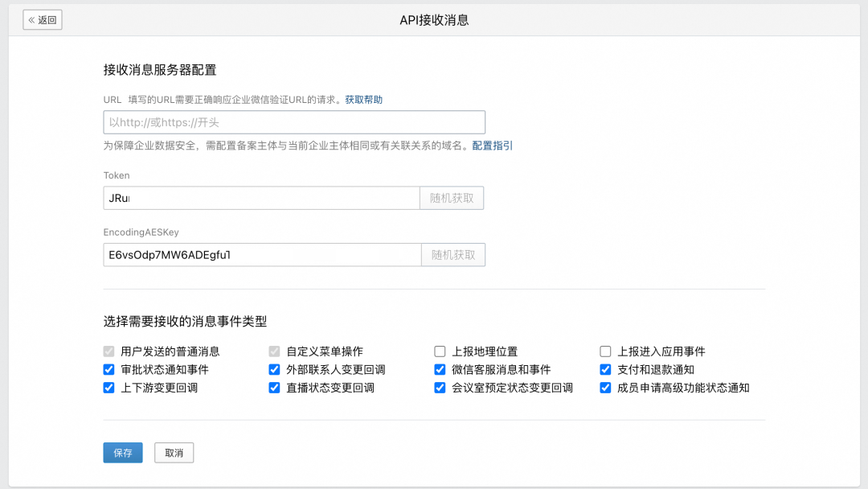This screenshot has height=489, width=868.
Task: Generate a random EncodingAESKey with 随机获取
Action: [x=453, y=255]
